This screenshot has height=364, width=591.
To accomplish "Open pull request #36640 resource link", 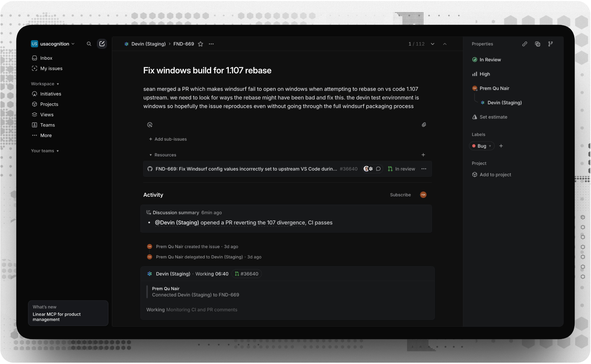I will (x=246, y=169).
